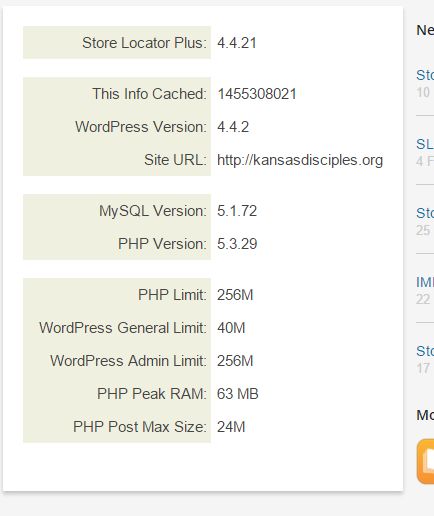Click the Site URL label
This screenshot has height=516, width=434.
click(x=175, y=160)
